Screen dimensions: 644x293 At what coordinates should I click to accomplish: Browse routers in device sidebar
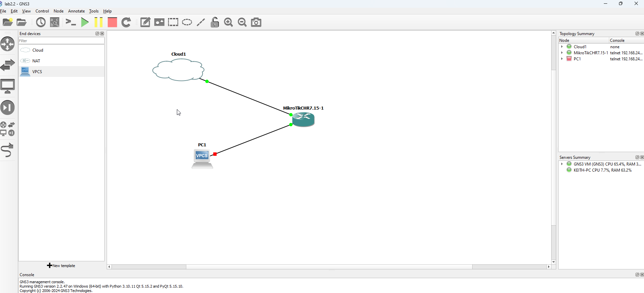(x=7, y=44)
